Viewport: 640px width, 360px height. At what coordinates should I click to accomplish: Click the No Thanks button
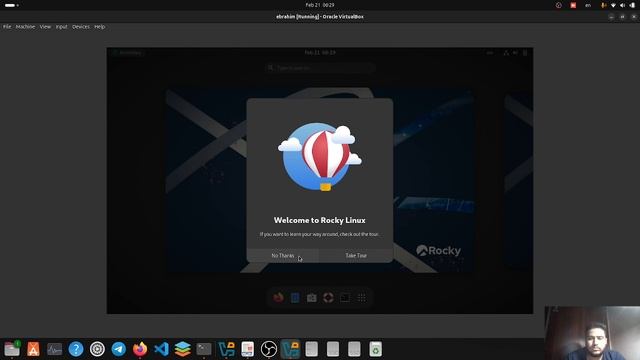(283, 256)
